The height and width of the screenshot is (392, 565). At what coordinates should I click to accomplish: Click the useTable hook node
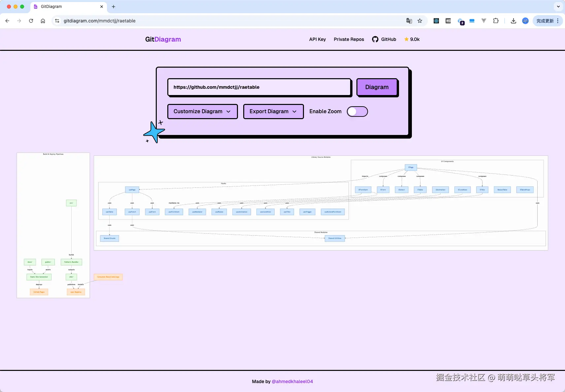[x=110, y=212]
